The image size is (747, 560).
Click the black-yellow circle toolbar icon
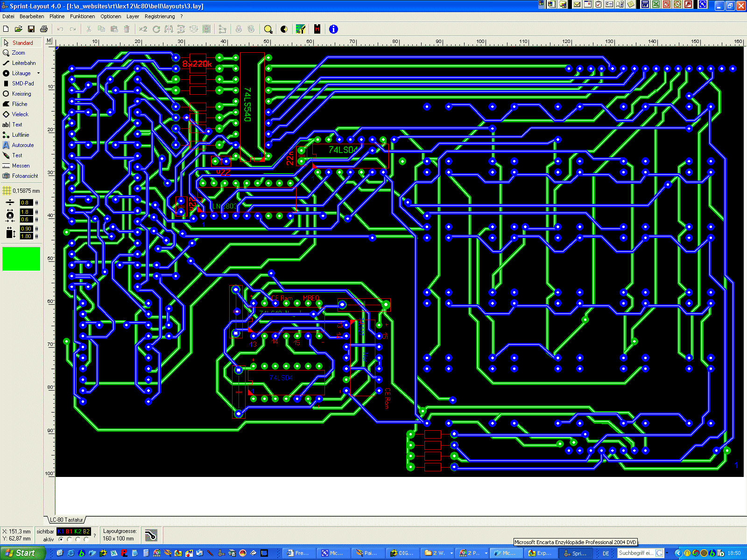[284, 29]
